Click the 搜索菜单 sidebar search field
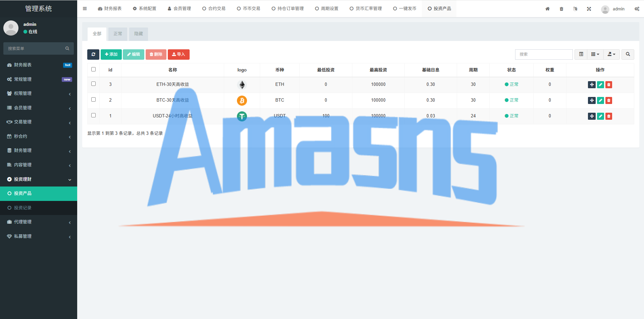Screen dimensions: 644x319 point(39,49)
